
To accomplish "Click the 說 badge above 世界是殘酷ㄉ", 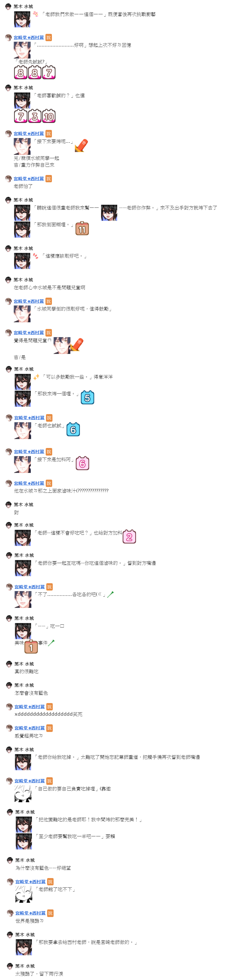I will (50, 913).
